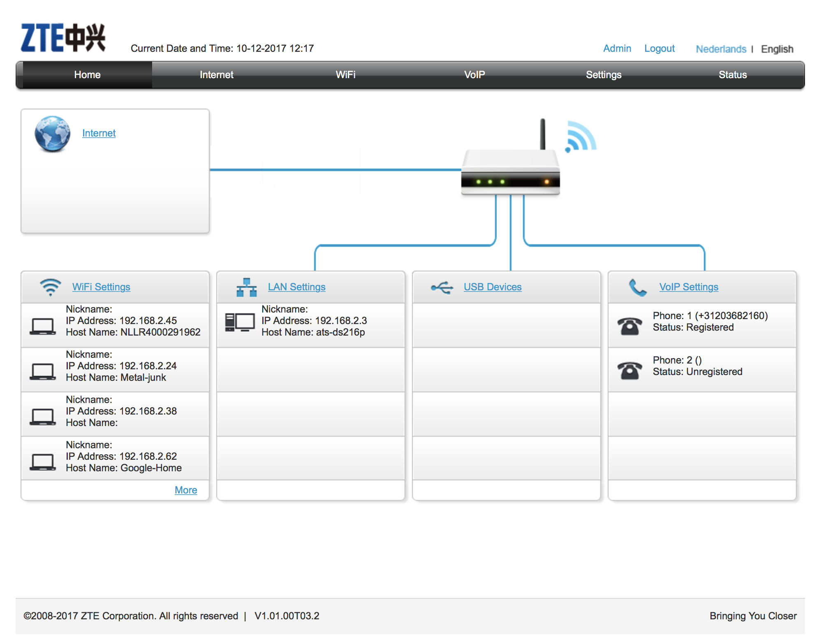
Task: Click the ZTE logo
Action: (63, 37)
